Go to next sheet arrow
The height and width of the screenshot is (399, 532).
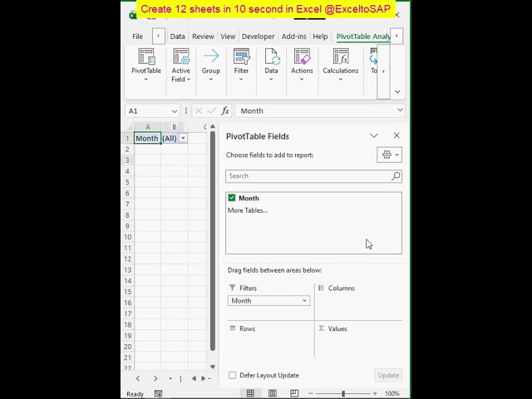[x=155, y=378]
